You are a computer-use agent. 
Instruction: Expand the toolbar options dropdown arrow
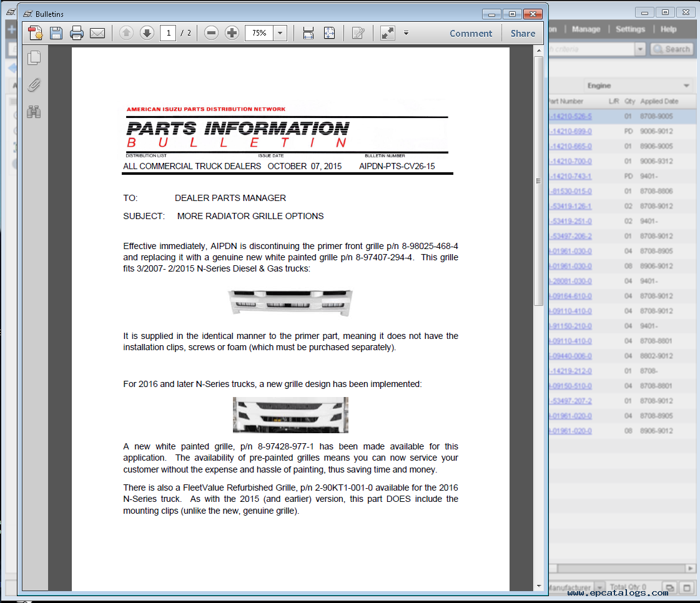pyautogui.click(x=407, y=32)
